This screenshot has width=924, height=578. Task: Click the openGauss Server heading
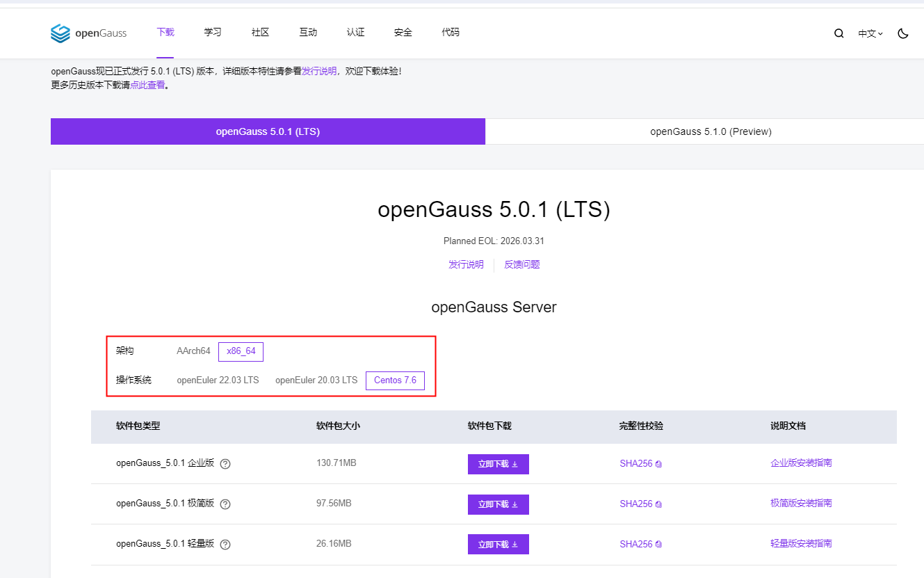coord(494,307)
